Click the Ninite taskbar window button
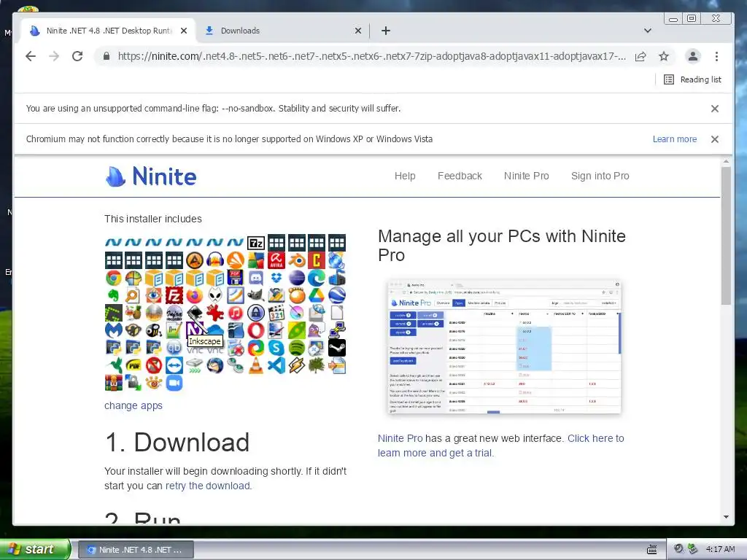This screenshot has width=747, height=560. [x=136, y=550]
